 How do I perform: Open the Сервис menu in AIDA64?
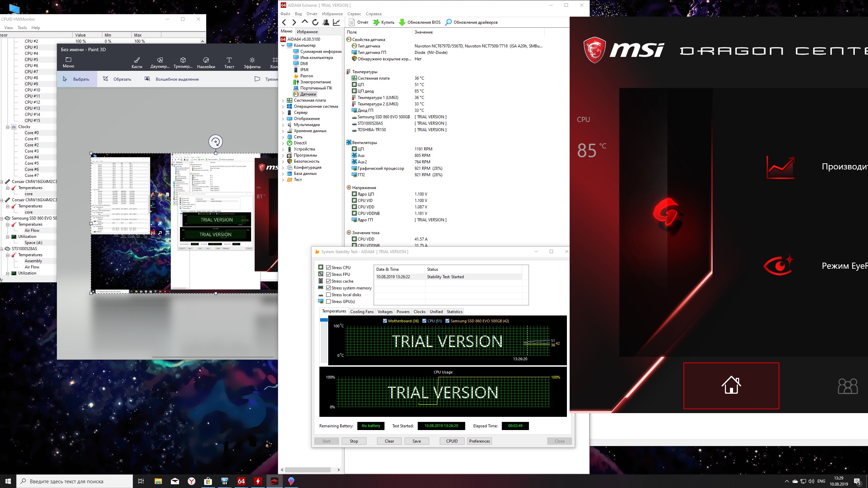tap(354, 14)
